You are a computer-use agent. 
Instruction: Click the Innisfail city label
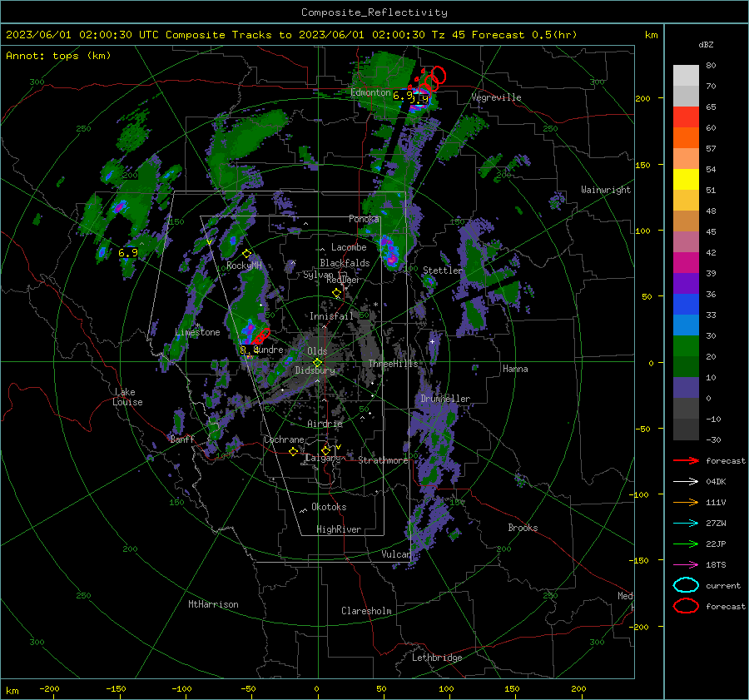(x=331, y=316)
